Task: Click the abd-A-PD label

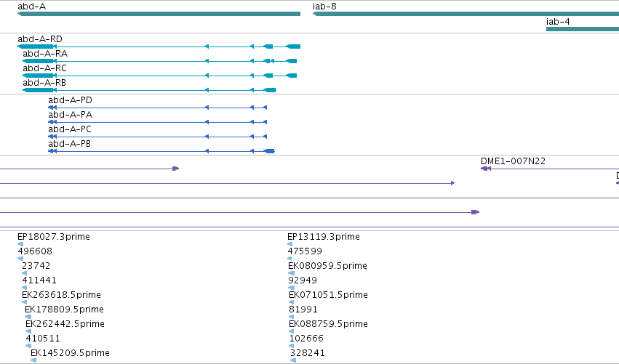Action: pos(71,100)
